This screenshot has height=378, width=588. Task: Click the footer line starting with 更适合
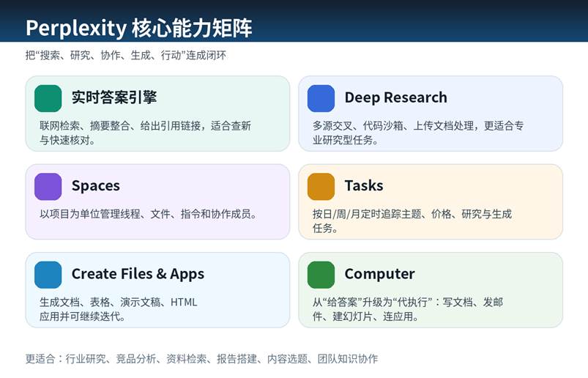[x=201, y=358]
